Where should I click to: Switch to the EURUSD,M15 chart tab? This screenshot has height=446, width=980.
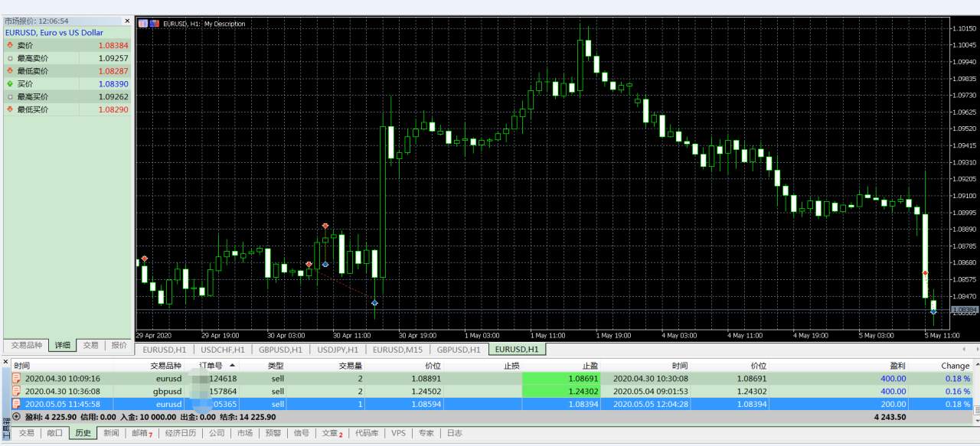pos(398,350)
